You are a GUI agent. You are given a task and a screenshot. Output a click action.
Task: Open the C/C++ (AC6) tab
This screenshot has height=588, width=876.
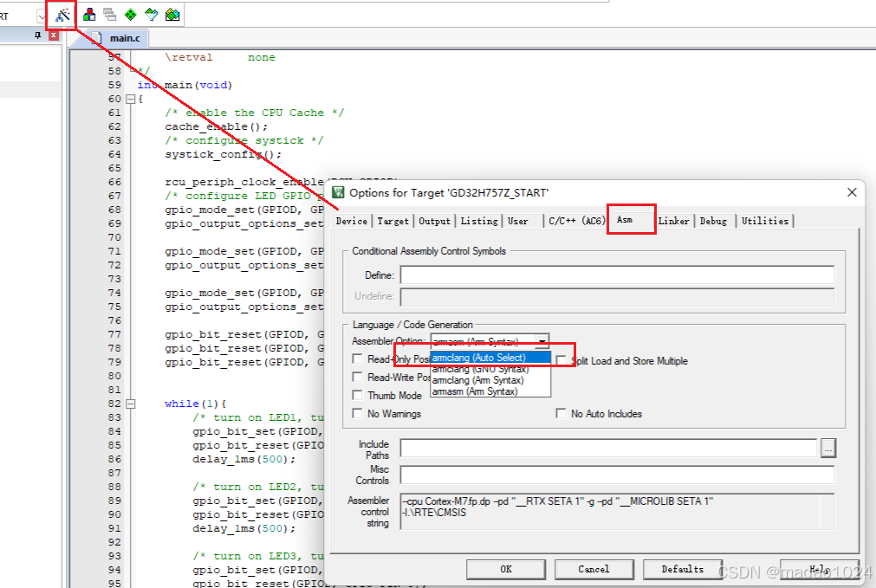[576, 221]
